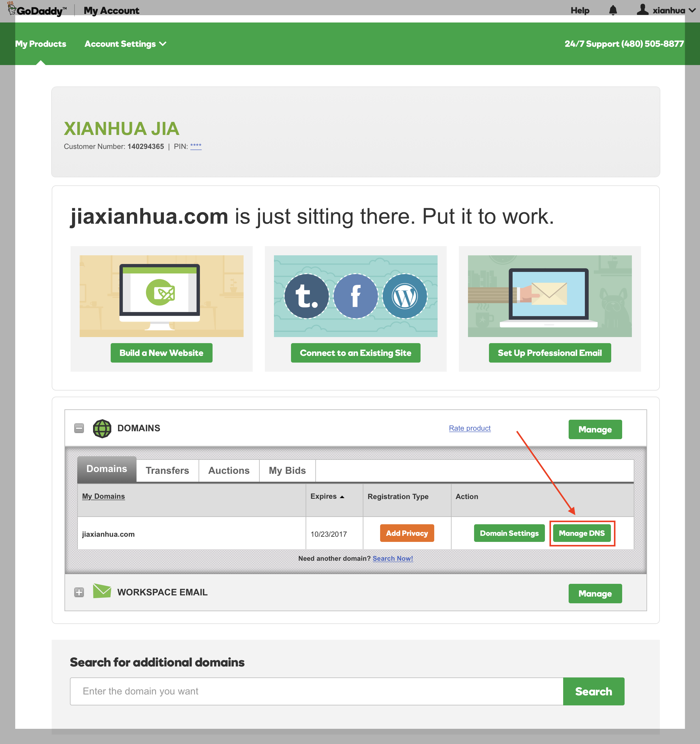Viewport: 700px width, 744px height.
Task: Click the Tumblr circle icon
Action: click(x=307, y=296)
